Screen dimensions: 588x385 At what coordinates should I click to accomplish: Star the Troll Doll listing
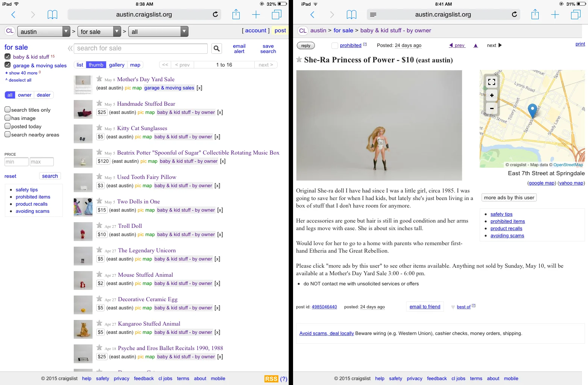pyautogui.click(x=99, y=225)
